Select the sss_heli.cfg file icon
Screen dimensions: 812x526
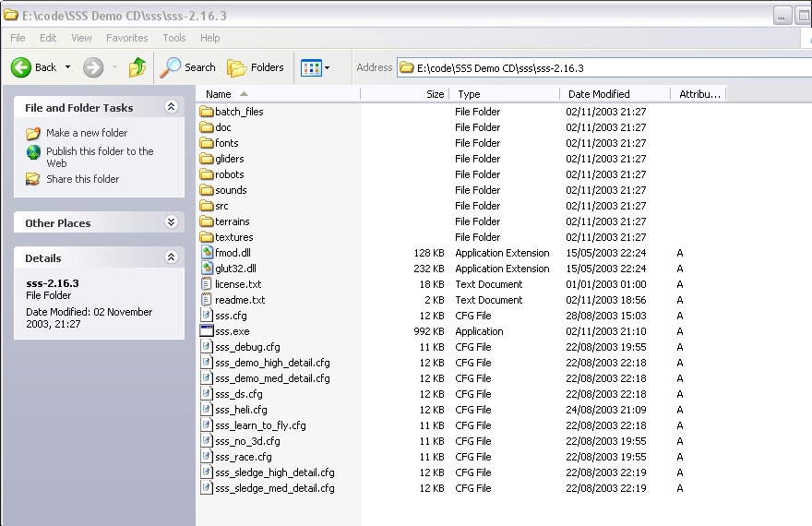(207, 410)
